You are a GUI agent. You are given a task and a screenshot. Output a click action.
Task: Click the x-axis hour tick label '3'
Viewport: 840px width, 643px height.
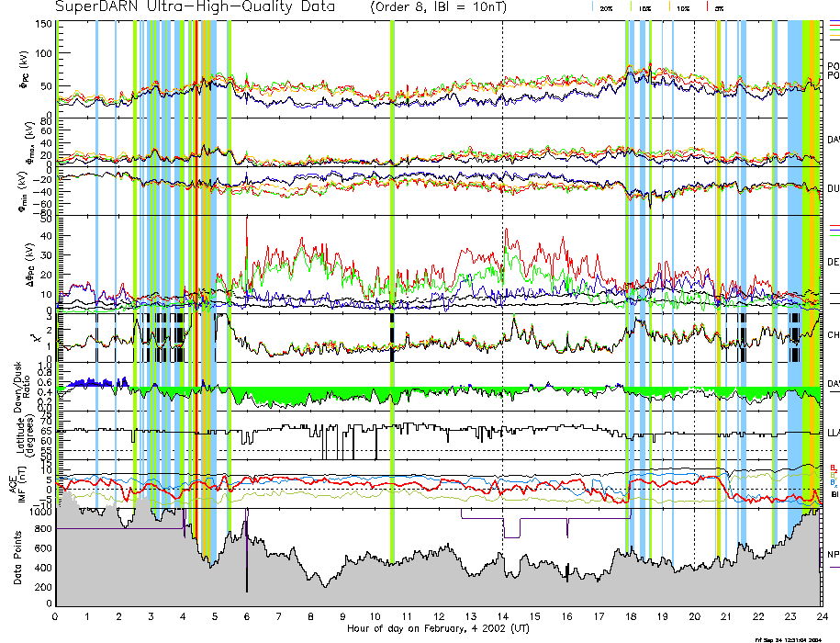pos(151,616)
